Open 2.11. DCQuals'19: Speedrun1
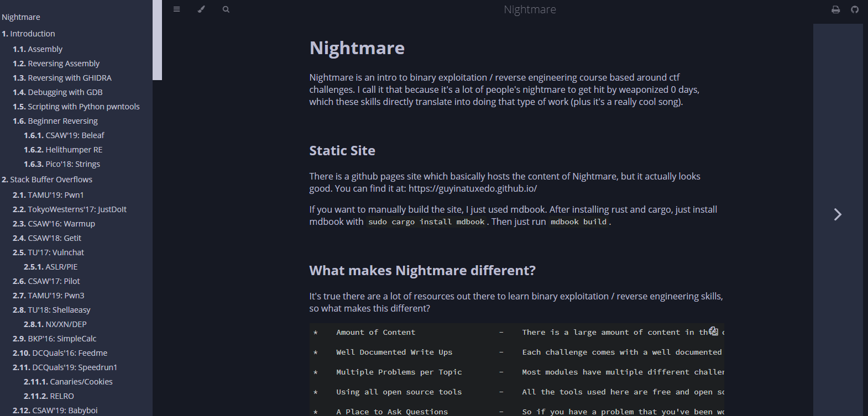The image size is (868, 416). pos(65,367)
